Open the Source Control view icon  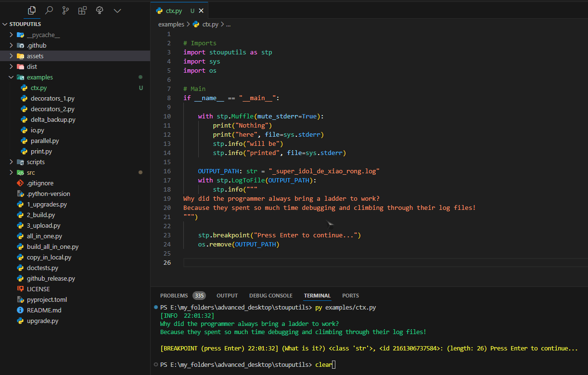(65, 10)
